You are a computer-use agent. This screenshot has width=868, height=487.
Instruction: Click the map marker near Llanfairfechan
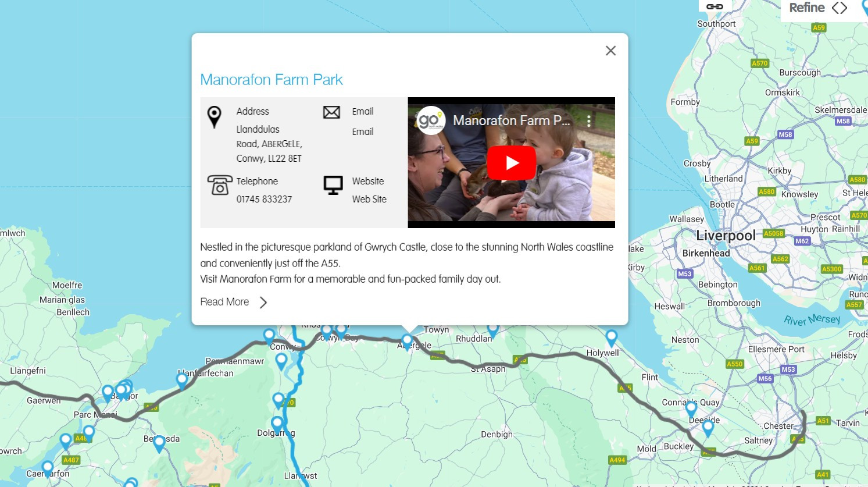click(182, 381)
